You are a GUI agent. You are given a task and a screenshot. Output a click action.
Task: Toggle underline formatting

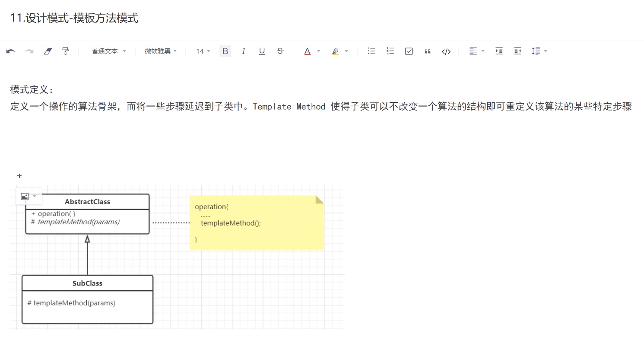262,51
